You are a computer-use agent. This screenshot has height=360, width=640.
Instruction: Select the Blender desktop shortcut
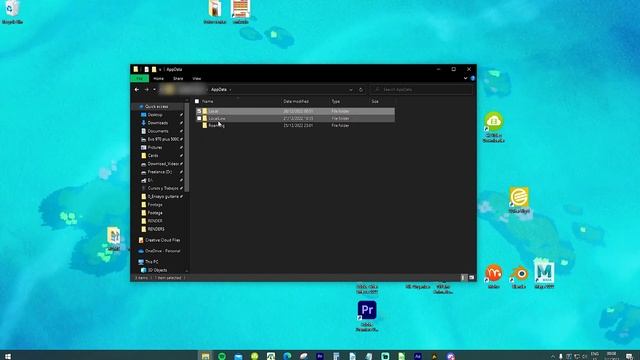click(x=519, y=277)
